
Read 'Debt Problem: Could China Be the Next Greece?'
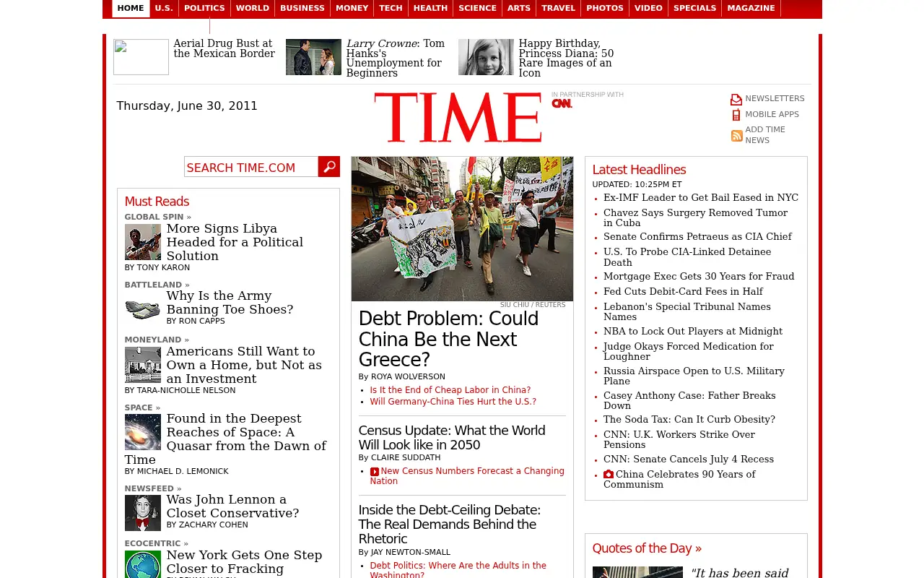click(x=448, y=339)
